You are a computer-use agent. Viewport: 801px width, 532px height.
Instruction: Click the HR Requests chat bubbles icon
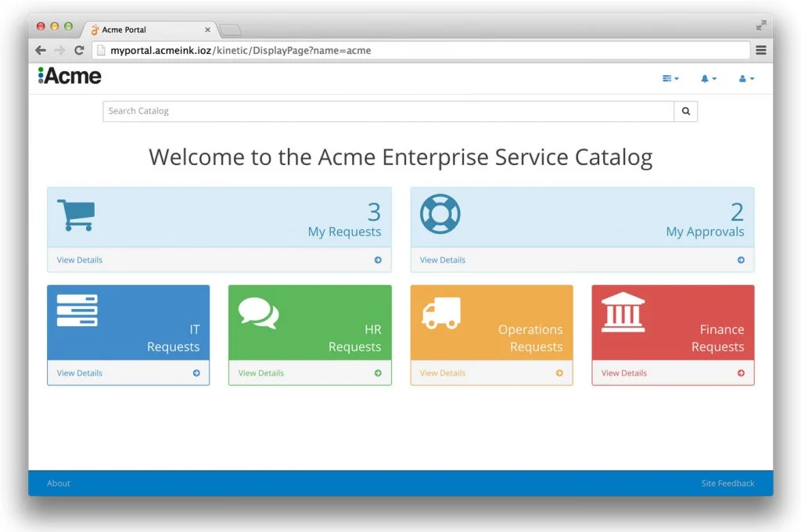click(x=258, y=314)
